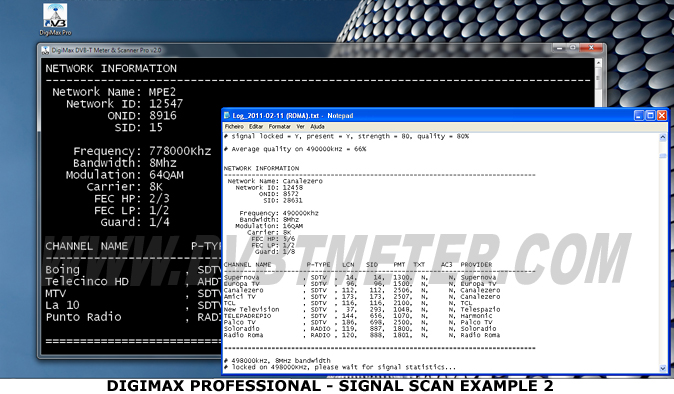
Task: Close the DigiMax DVB-T Meter window
Action: coord(591,48)
